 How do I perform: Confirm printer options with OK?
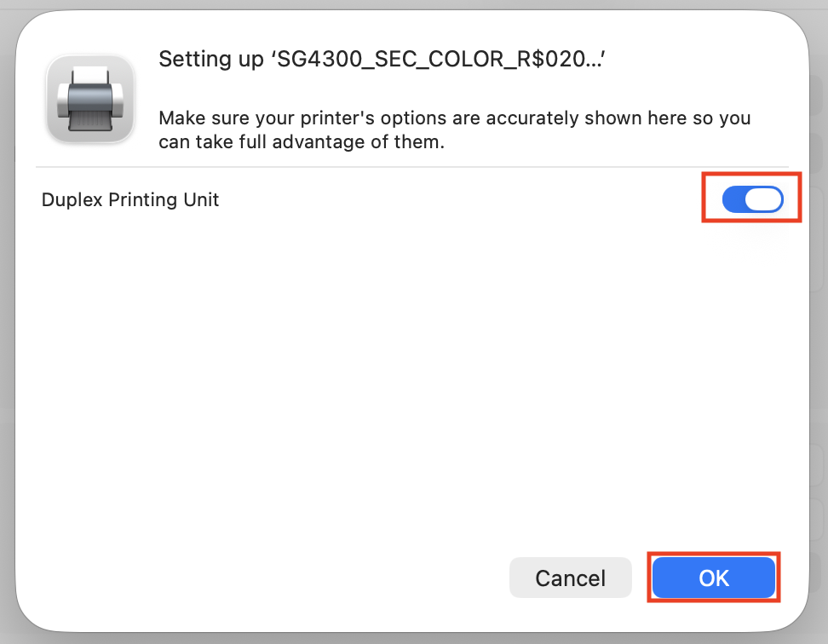point(714,578)
